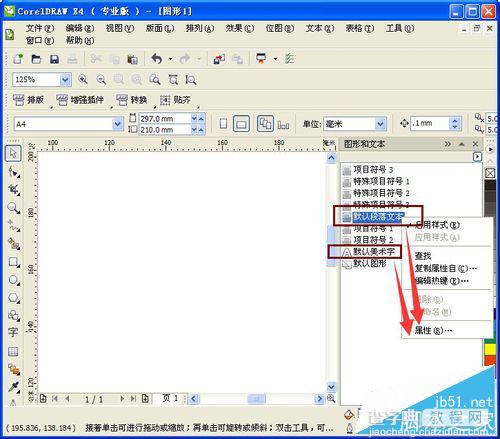Viewport: 500px width, 439px height.
Task: Click the page height 210.0 mm field
Action: (x=165, y=130)
